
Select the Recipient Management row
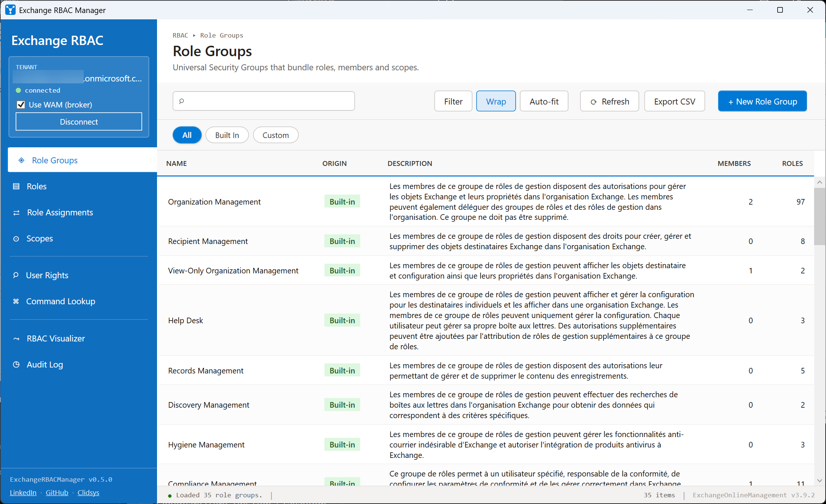pos(486,241)
